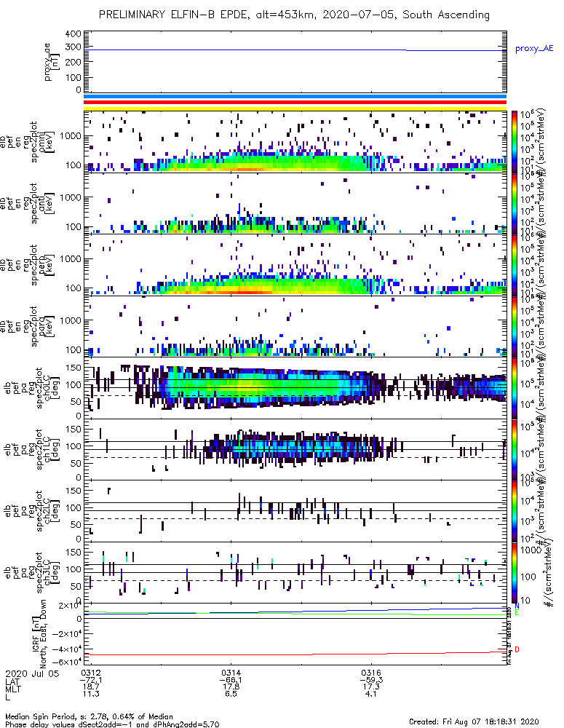564x728 pixels.
Task: Click the "-4×10⁴" IGRF tick label
Action: point(65,649)
